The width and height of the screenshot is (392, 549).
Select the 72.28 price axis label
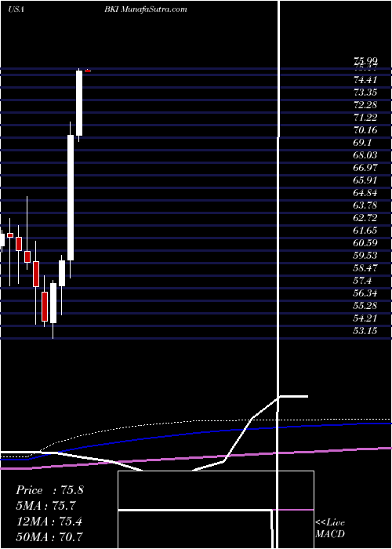click(x=365, y=105)
